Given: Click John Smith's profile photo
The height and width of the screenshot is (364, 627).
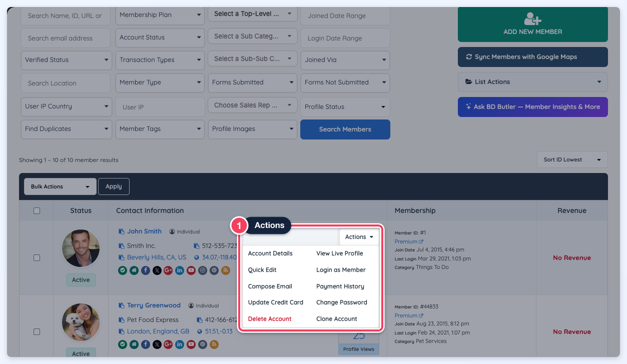Looking at the screenshot, I should [81, 248].
